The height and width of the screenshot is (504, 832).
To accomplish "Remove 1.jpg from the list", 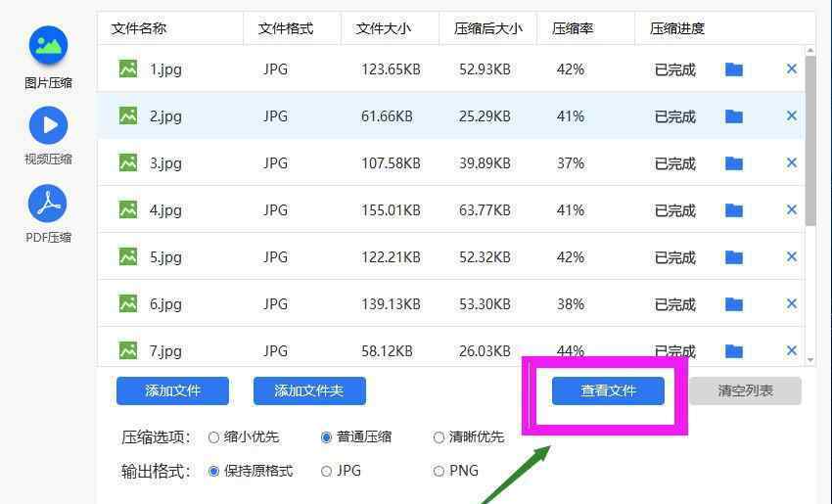I will [792, 69].
